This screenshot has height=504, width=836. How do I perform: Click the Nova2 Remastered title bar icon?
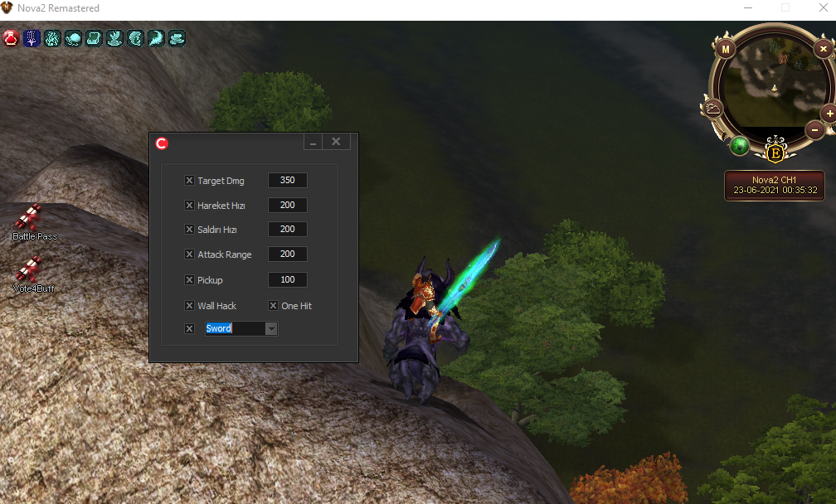[x=7, y=8]
